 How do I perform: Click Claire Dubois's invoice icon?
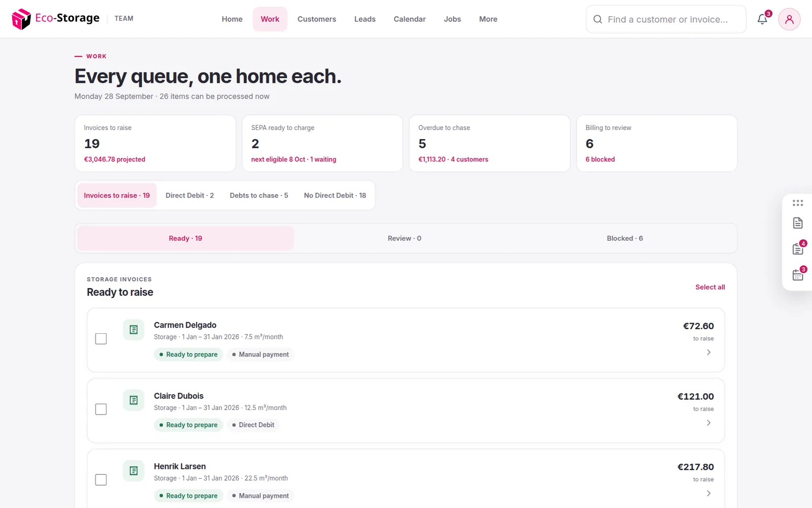pyautogui.click(x=133, y=400)
